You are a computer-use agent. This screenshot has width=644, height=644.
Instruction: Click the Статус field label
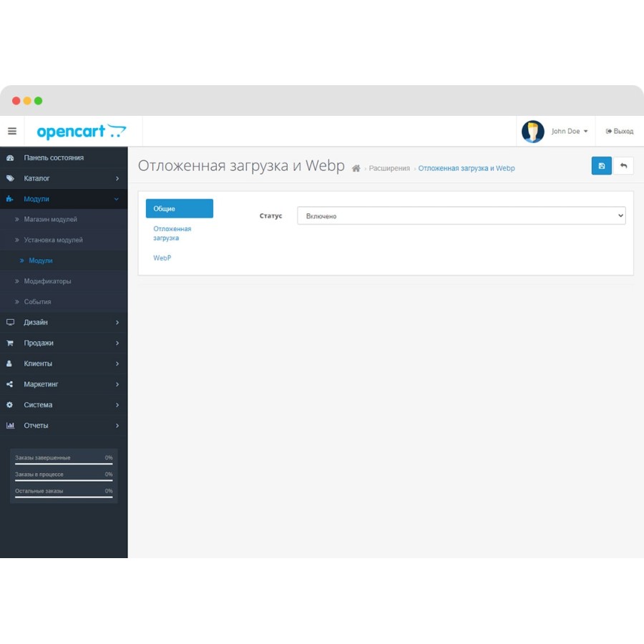270,215
